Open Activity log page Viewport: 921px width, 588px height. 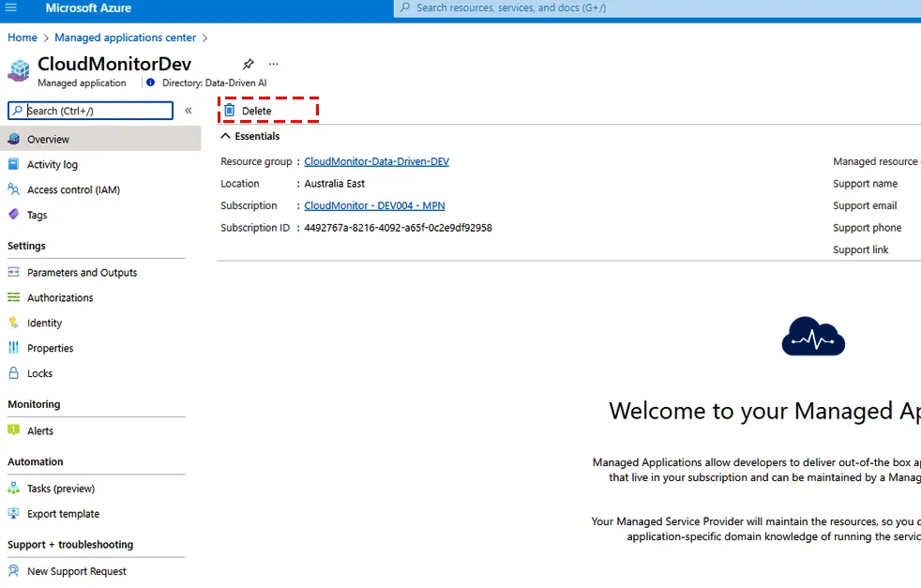pos(53,164)
